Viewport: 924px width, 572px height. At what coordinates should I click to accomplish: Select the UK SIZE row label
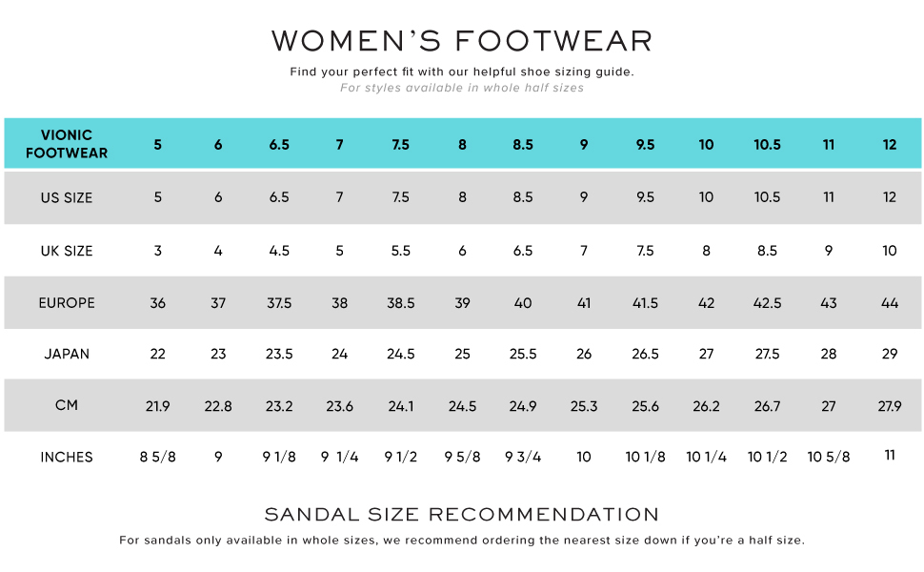click(67, 251)
